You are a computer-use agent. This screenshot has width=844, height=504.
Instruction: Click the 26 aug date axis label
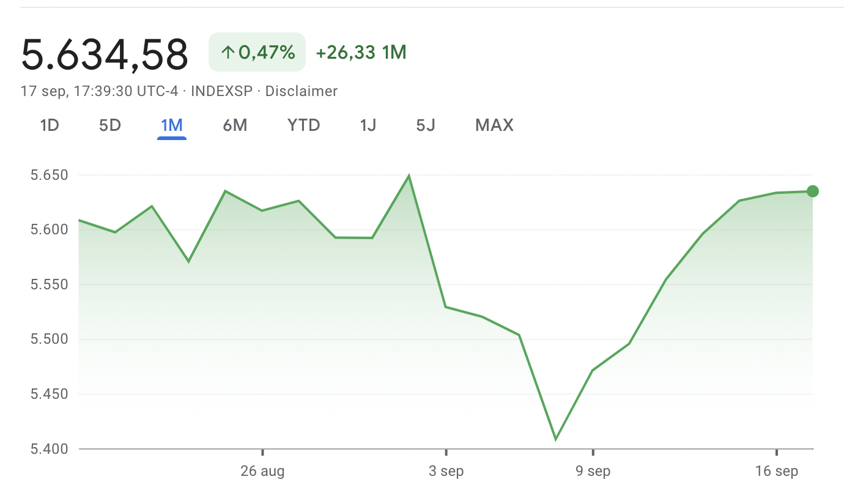pyautogui.click(x=262, y=472)
